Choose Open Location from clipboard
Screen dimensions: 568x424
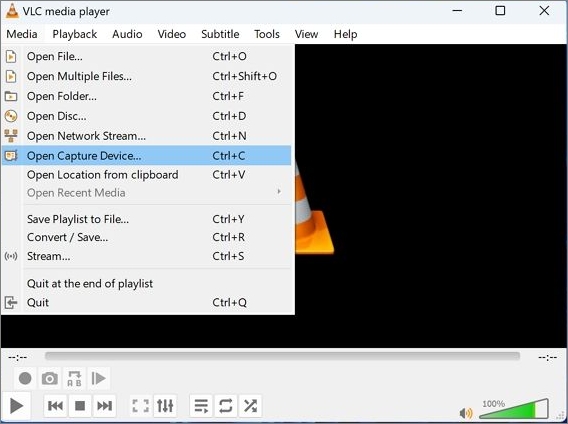tap(146, 175)
